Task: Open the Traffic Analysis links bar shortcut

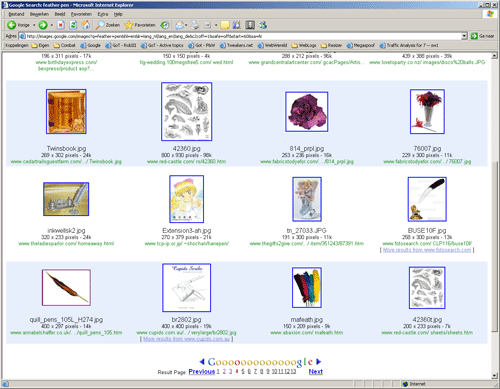Action: [x=409, y=45]
